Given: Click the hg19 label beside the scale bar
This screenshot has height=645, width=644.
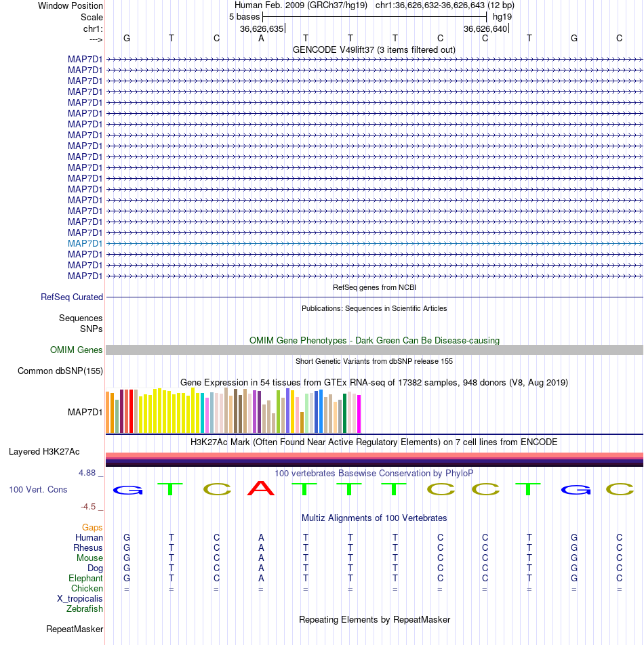Looking at the screenshot, I should (502, 17).
